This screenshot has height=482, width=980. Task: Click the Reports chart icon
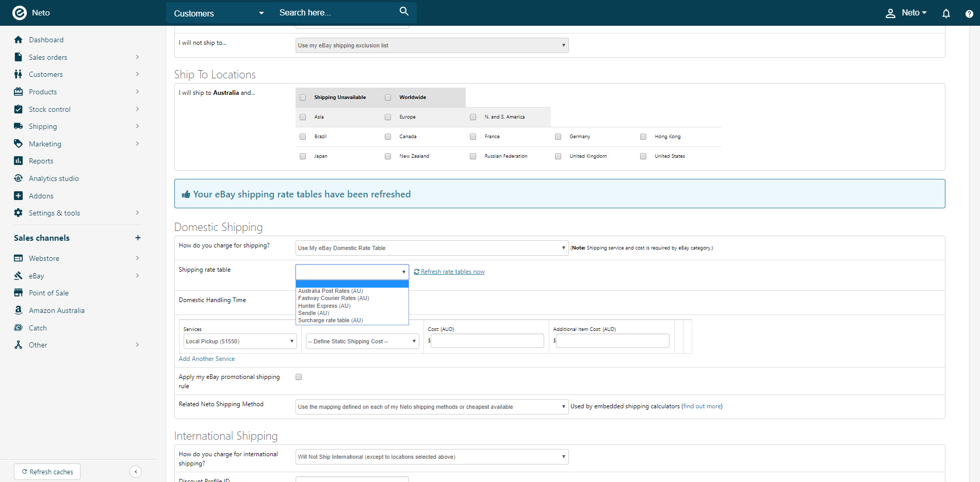19,161
